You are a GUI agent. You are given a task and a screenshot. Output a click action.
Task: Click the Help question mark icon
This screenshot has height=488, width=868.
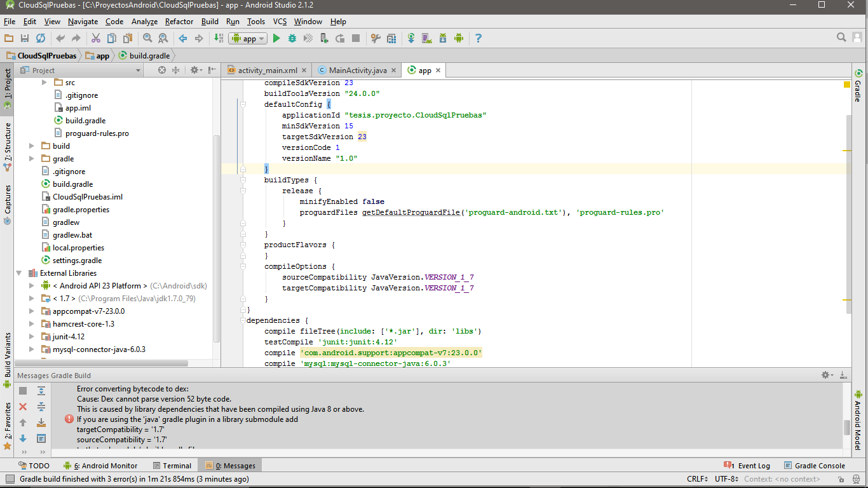(478, 38)
